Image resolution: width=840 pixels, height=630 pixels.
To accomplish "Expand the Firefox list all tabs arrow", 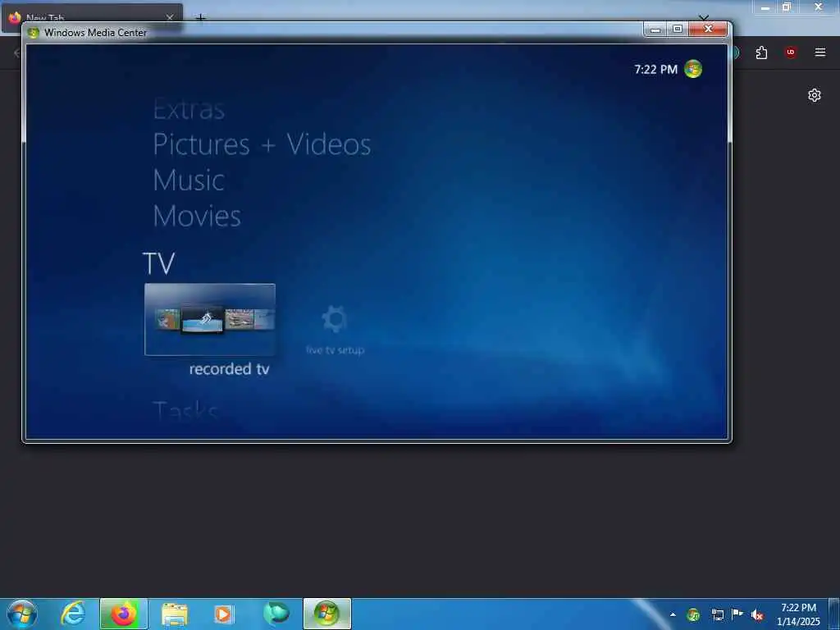I will (x=704, y=18).
